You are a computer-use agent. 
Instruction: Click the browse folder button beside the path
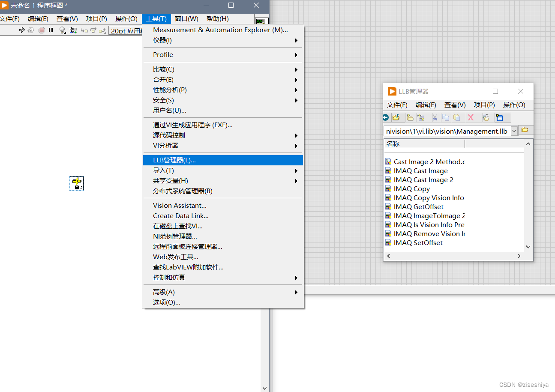tap(525, 130)
